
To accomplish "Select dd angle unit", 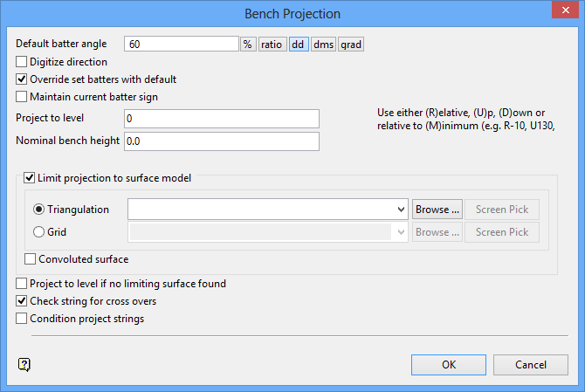I will (x=299, y=44).
